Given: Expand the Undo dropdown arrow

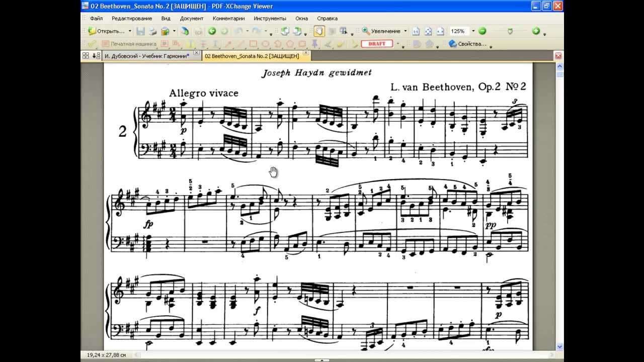Looking at the screenshot, I should (247, 31).
